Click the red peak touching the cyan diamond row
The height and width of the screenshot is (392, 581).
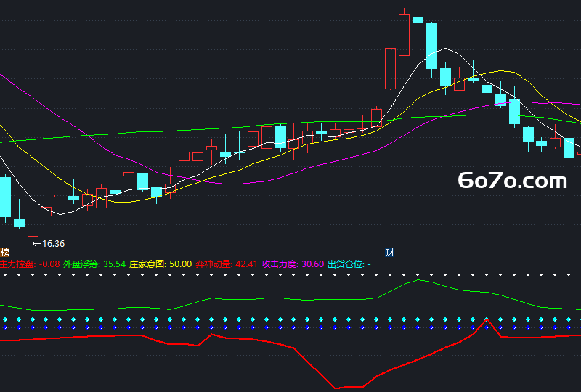click(x=487, y=319)
